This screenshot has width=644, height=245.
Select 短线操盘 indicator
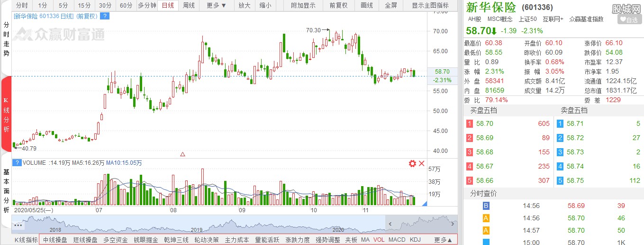point(85,240)
